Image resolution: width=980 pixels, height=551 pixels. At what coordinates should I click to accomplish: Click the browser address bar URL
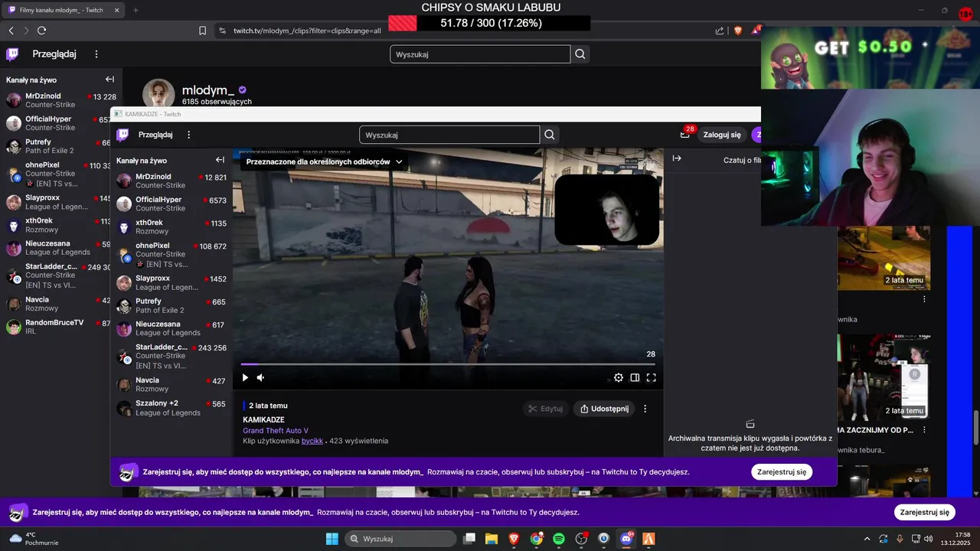pyautogui.click(x=307, y=31)
